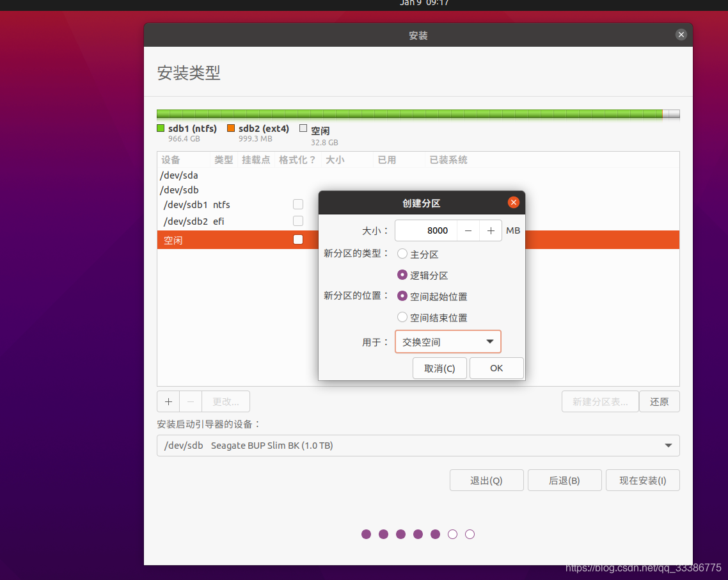Click the remove partition minus icon
Image resolution: width=728 pixels, height=580 pixels.
pyautogui.click(x=191, y=401)
